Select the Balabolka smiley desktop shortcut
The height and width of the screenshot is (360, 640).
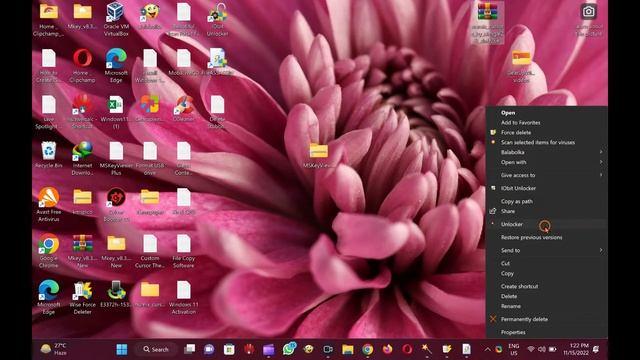150,16
